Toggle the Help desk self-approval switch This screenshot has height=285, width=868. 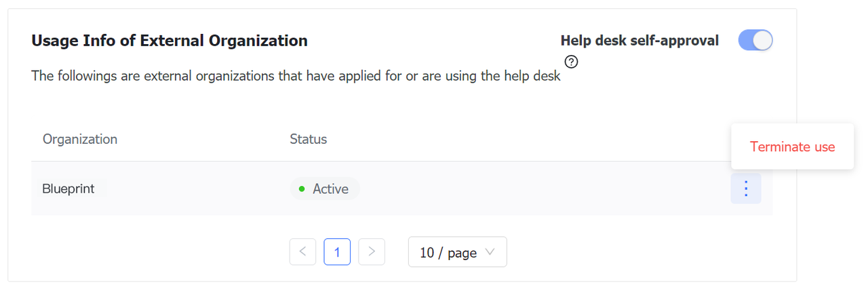point(755,41)
